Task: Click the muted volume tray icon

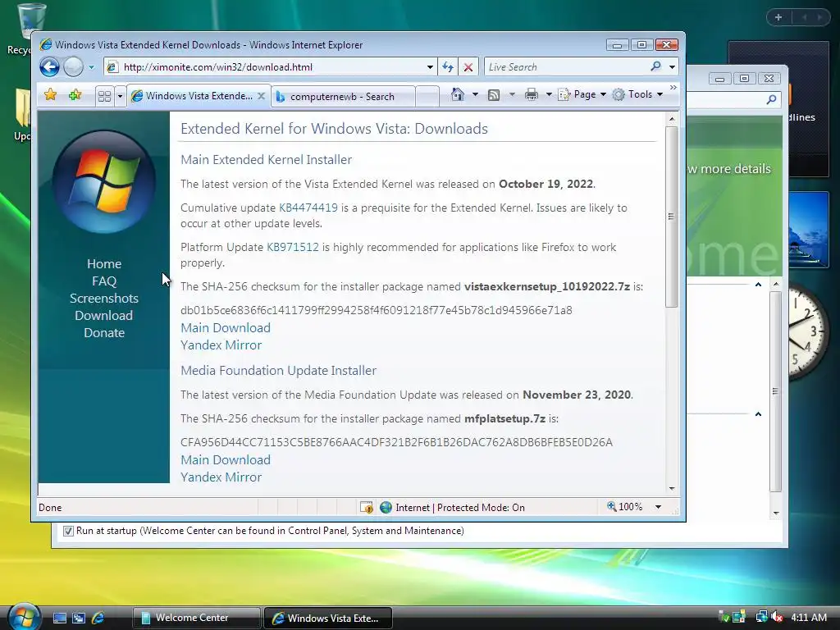Action: click(x=777, y=617)
